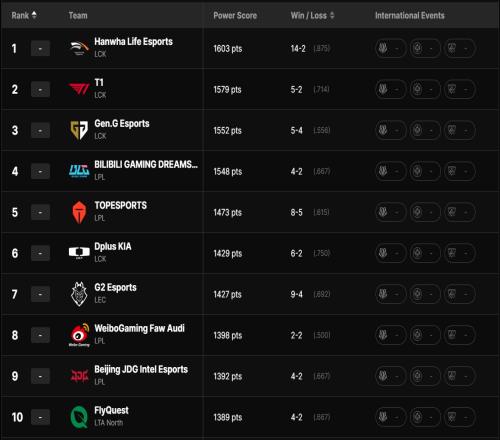Click the T1 red team logo
500x440 pixels.
tap(79, 89)
